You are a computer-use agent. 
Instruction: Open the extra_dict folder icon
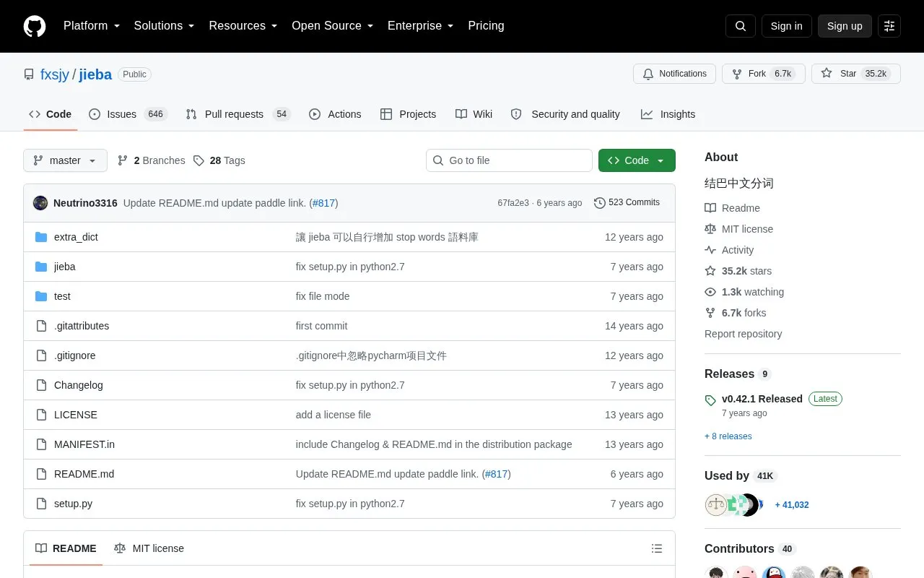[41, 237]
